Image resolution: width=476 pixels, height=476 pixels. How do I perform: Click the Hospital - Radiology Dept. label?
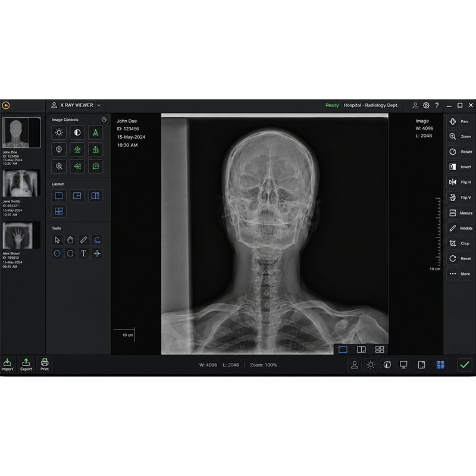point(371,105)
